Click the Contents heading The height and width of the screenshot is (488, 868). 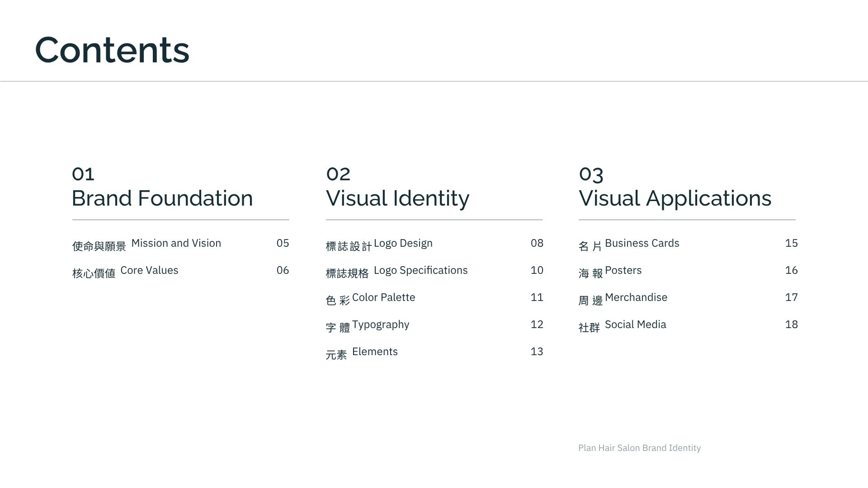[112, 50]
